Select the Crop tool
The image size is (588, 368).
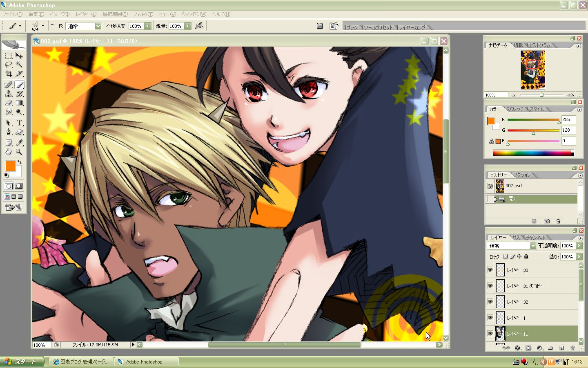click(9, 74)
